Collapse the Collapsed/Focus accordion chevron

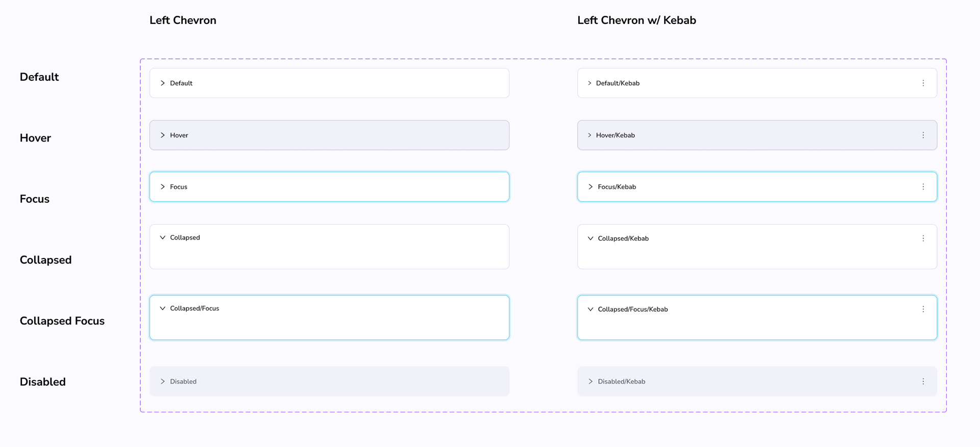point(163,309)
